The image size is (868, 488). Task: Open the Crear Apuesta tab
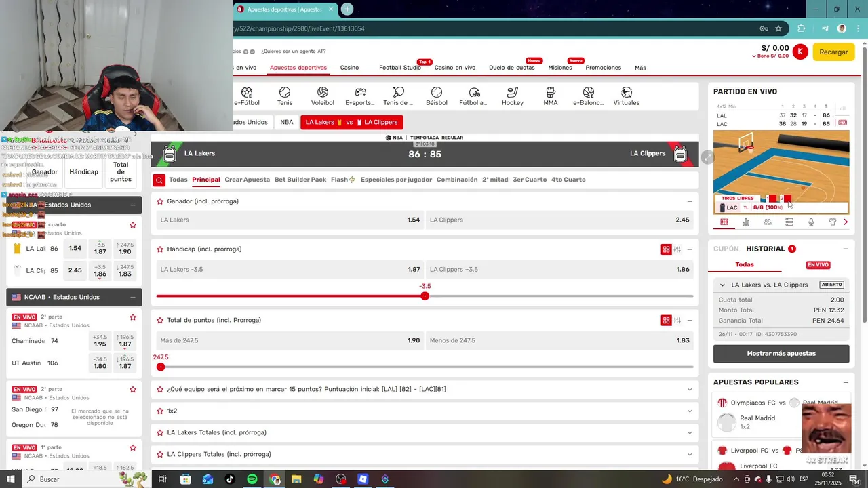click(247, 180)
